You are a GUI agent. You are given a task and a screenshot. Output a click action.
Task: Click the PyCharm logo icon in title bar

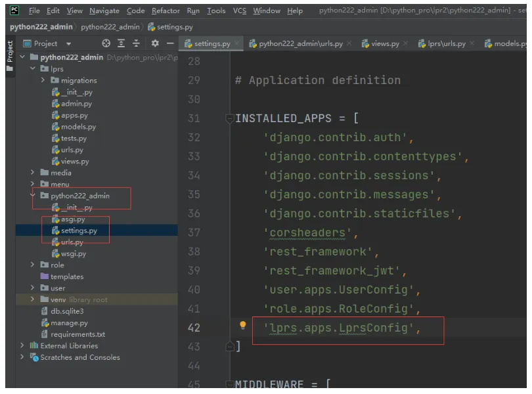coord(14,11)
